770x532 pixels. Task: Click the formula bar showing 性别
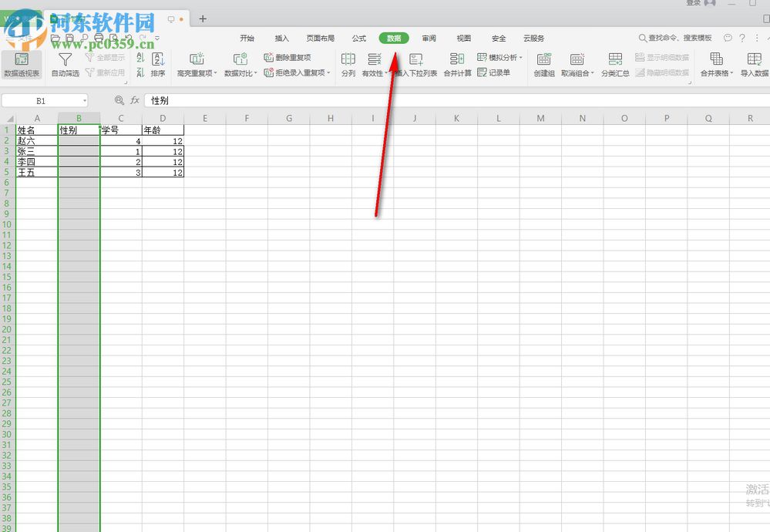click(x=457, y=100)
